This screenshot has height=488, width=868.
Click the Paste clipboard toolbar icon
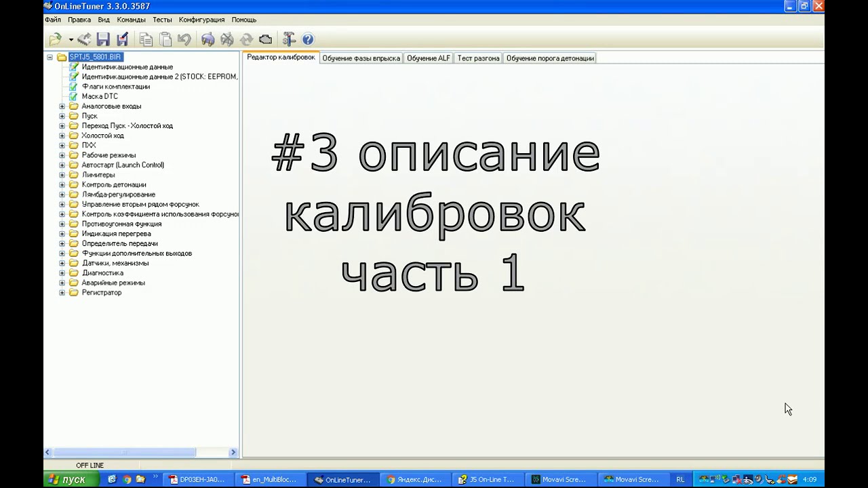[x=165, y=39]
